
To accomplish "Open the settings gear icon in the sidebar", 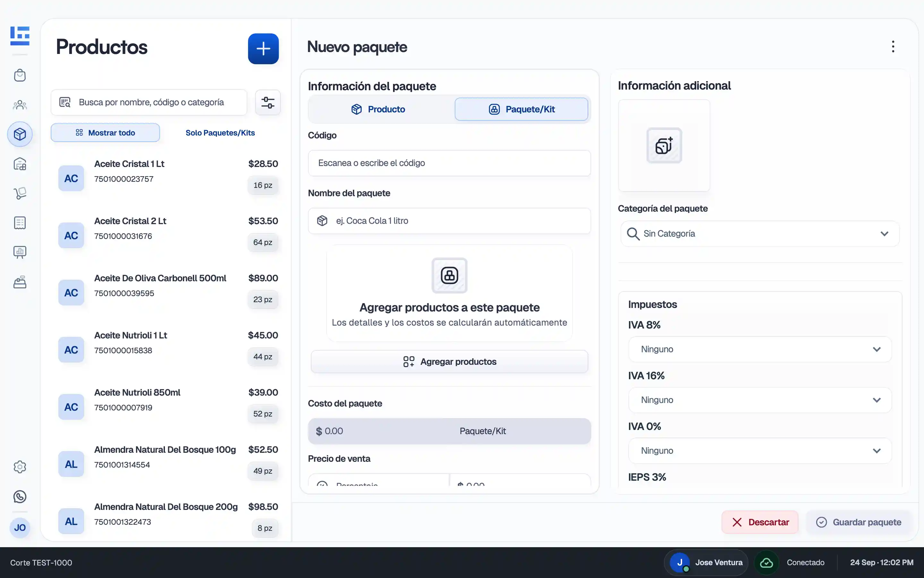I will (x=20, y=467).
